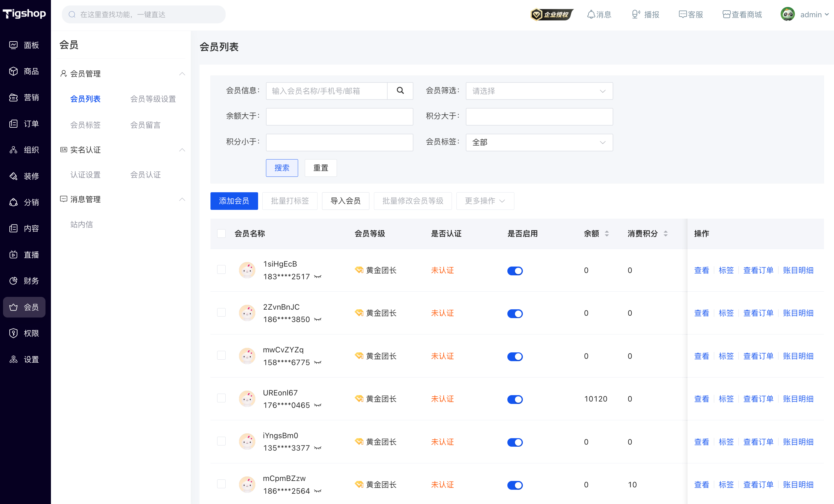This screenshot has height=504, width=834.
Task: Open 客服 customer service chat
Action: pyautogui.click(x=691, y=15)
